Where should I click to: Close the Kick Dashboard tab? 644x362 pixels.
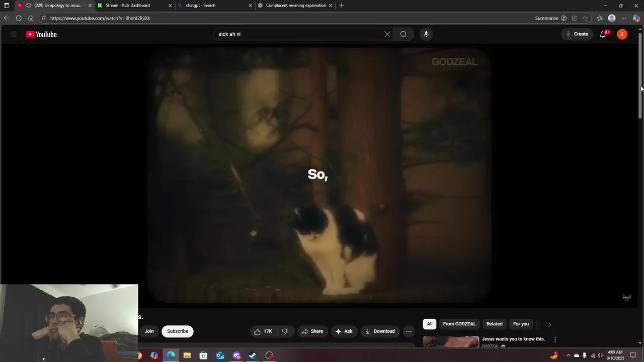pyautogui.click(x=170, y=6)
